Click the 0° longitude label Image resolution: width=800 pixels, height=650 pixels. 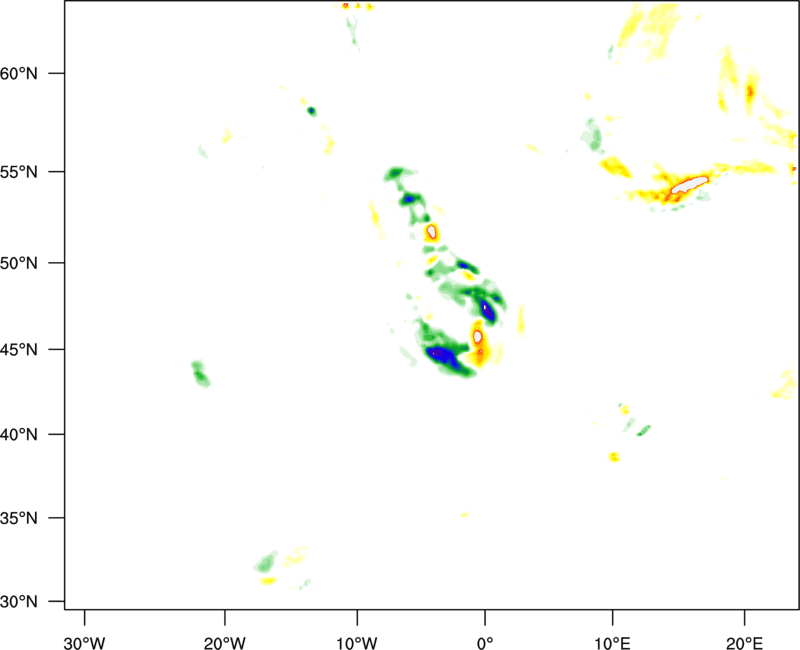(x=485, y=643)
